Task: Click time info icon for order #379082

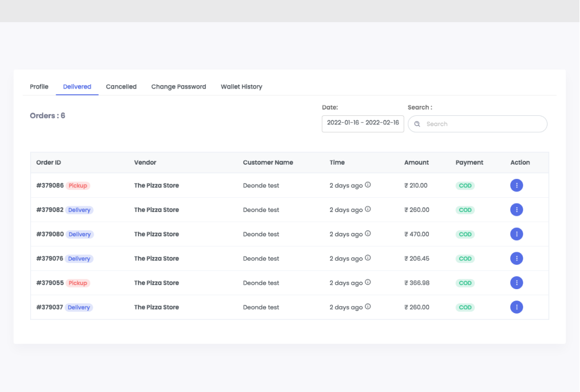Action: 368,209
